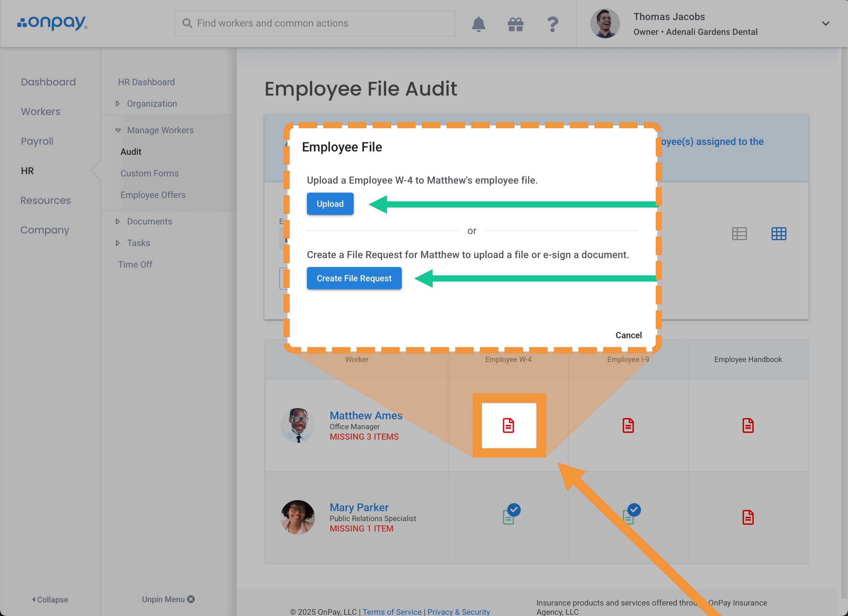
Task: Click Mary Parker completed W-4 icon
Action: coord(510,515)
